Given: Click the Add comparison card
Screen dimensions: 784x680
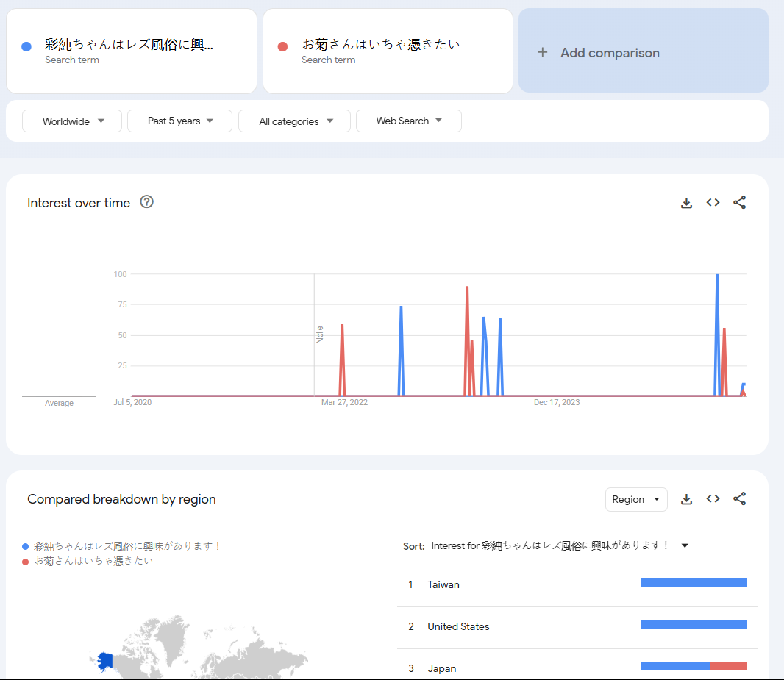Looking at the screenshot, I should click(644, 51).
